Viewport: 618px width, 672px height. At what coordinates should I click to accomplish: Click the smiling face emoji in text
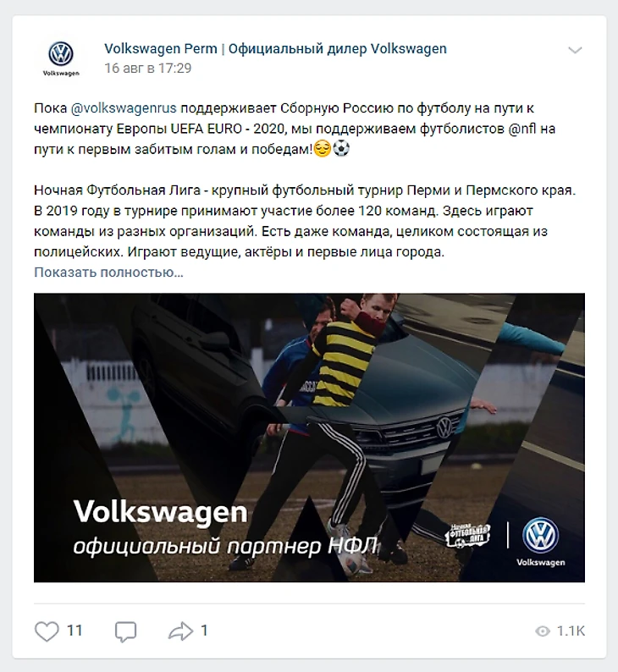[323, 149]
